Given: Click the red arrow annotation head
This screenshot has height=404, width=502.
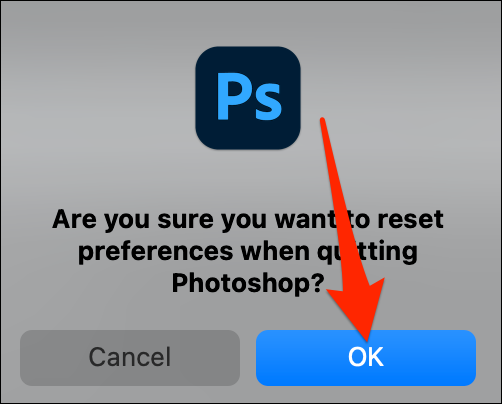Looking at the screenshot, I should coord(360,310).
